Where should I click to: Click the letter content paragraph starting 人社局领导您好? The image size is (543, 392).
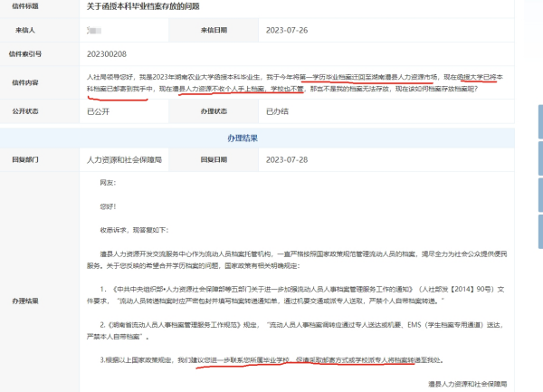click(294, 82)
